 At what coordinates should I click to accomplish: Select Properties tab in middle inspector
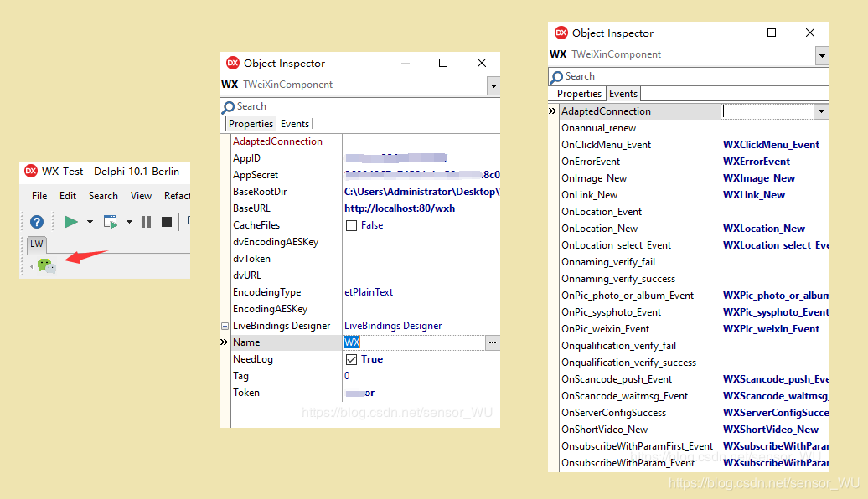click(x=251, y=124)
